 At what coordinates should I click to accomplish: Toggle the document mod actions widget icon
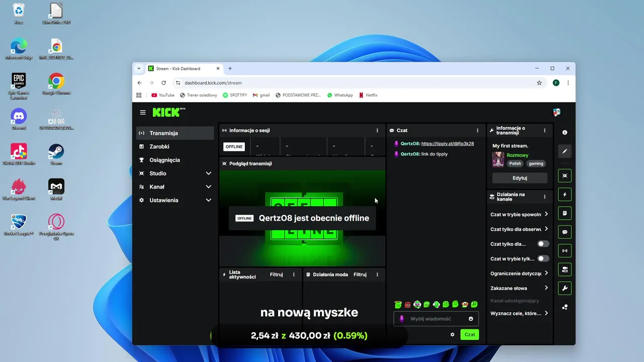coord(565,213)
